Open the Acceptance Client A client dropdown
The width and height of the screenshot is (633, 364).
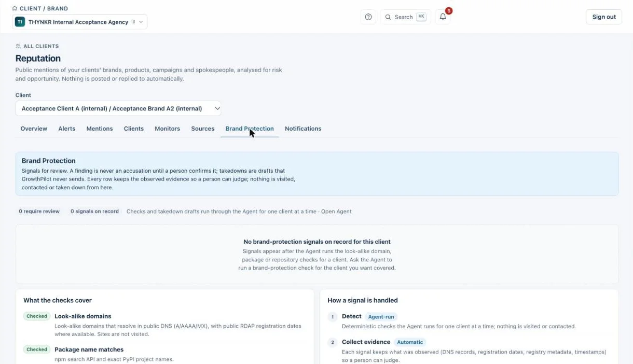118,108
